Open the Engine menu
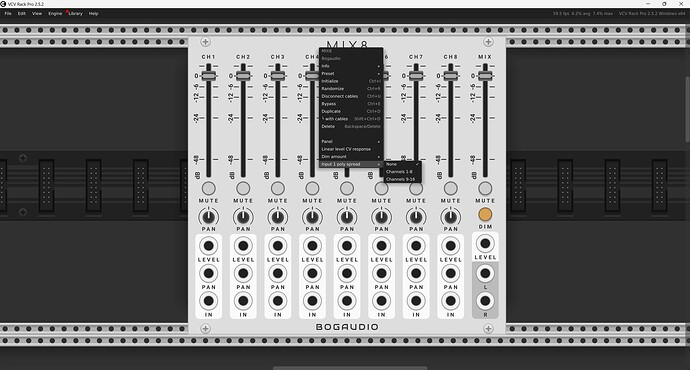 (x=55, y=14)
